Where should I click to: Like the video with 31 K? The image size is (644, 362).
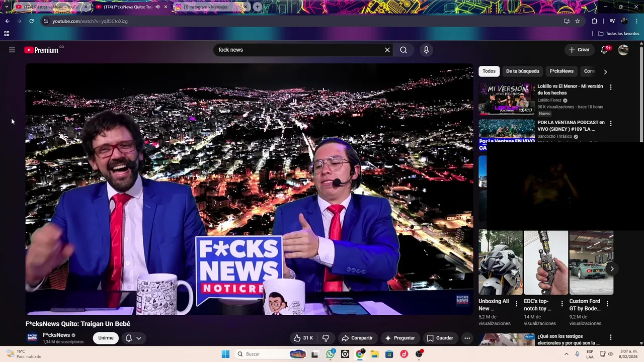(x=303, y=338)
